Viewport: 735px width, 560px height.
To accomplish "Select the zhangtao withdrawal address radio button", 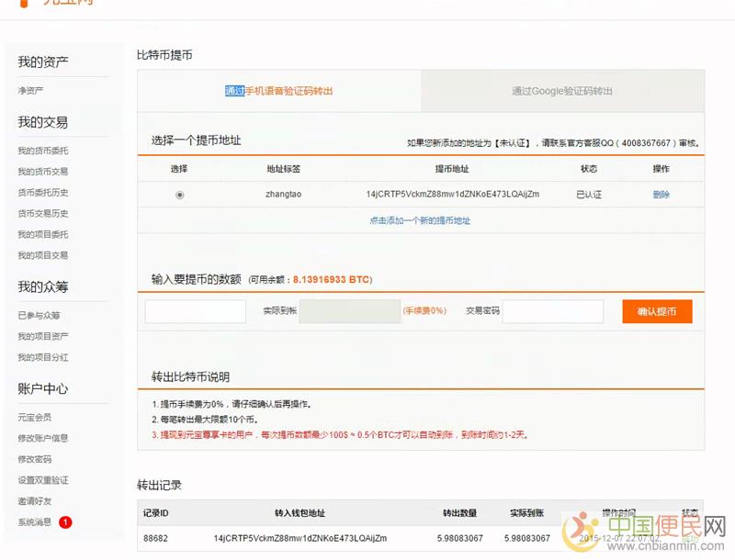I will [179, 195].
